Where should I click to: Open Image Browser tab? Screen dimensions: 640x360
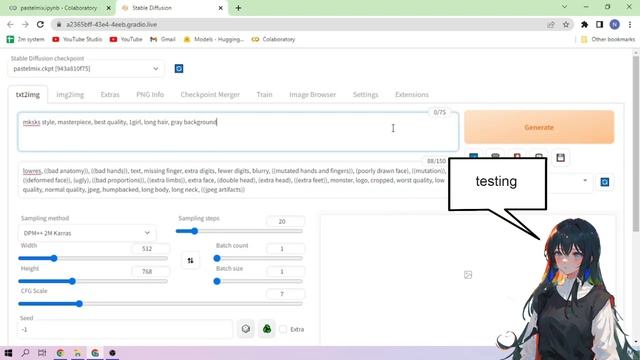coord(312,94)
